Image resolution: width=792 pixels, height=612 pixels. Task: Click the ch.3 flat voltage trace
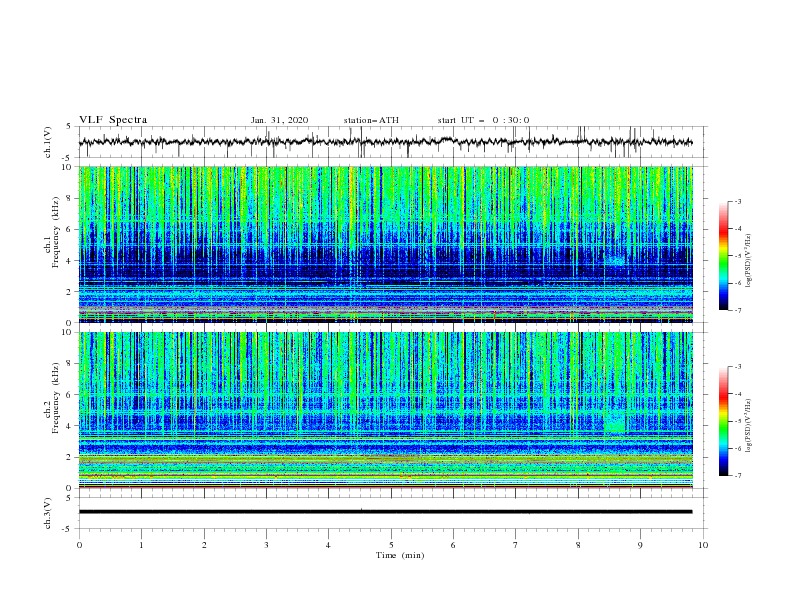click(x=385, y=512)
